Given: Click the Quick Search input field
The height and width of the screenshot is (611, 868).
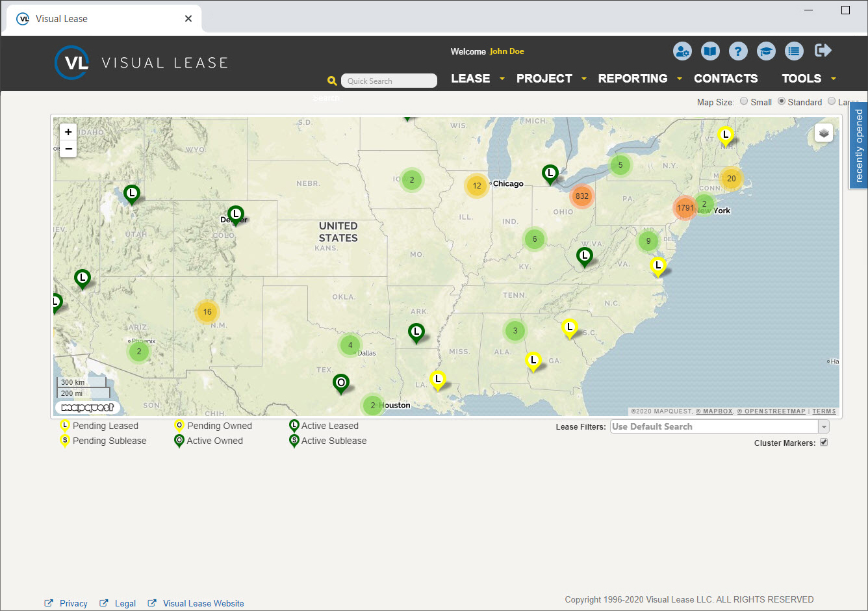Looking at the screenshot, I should 389,81.
